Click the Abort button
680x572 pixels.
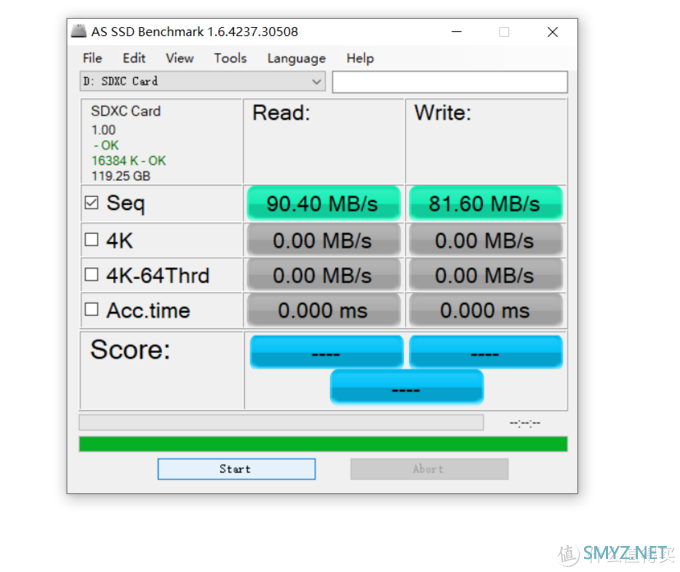coord(429,469)
